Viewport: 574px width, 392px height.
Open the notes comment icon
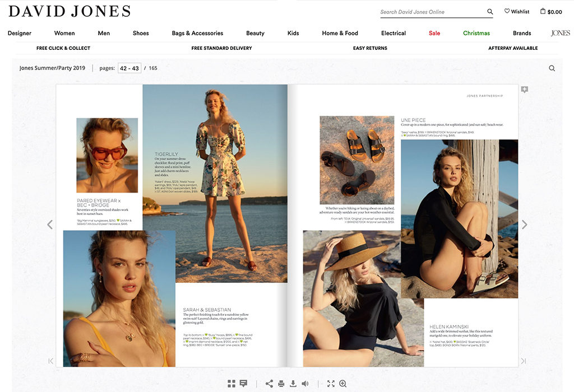[243, 383]
